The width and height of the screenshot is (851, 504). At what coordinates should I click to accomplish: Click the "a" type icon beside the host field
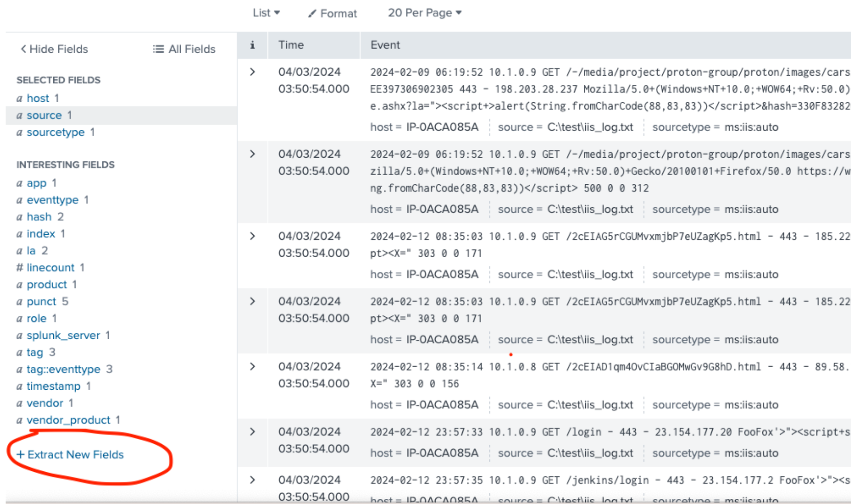(x=20, y=98)
